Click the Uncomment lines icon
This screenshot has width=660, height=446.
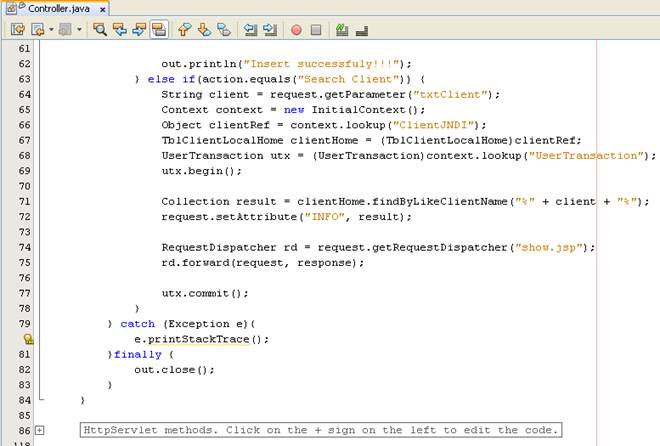(362, 30)
